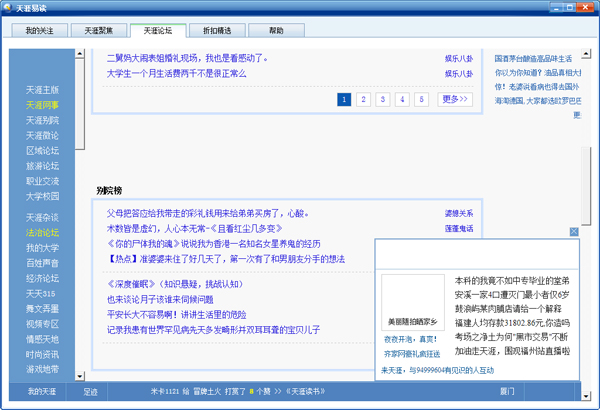600x410 pixels.
Task: Switch to the 我的关注 tab
Action: pyautogui.click(x=40, y=31)
